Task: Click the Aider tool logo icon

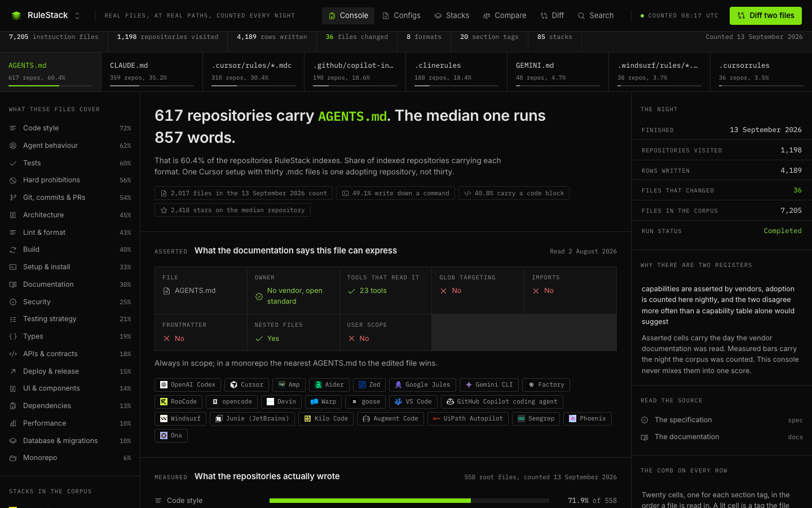Action: (x=318, y=385)
